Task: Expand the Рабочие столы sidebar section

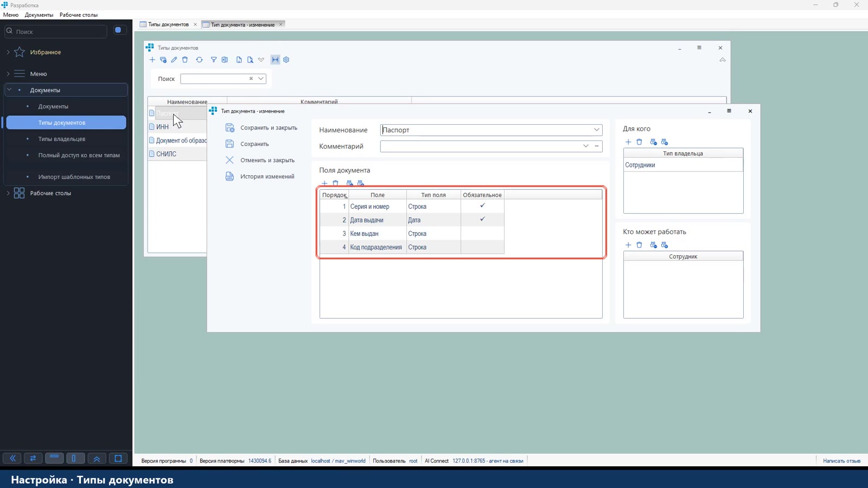Action: (x=8, y=193)
